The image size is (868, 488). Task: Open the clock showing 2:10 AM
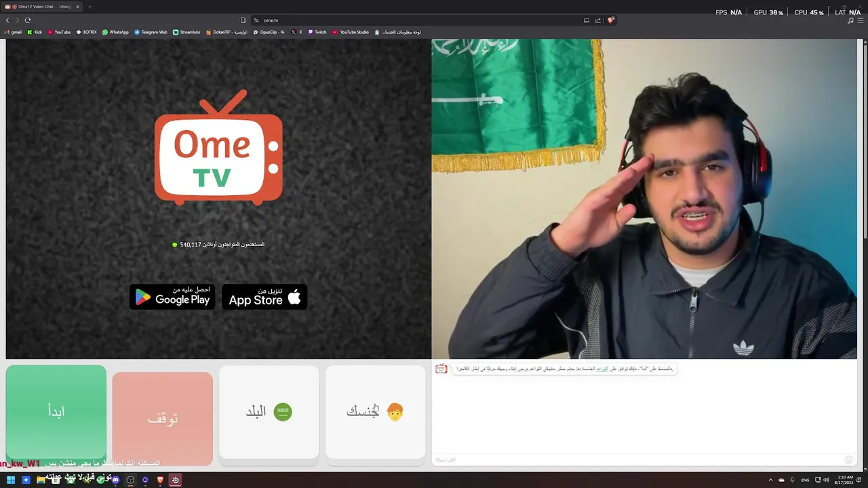tap(844, 480)
